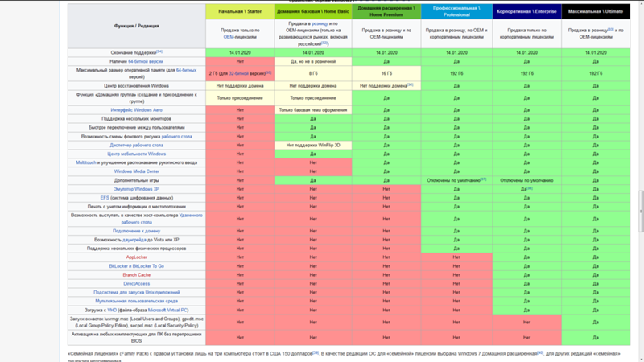Open the '32-битной' link in Starter RAM cell
The height and width of the screenshot is (362, 644).
238,73
